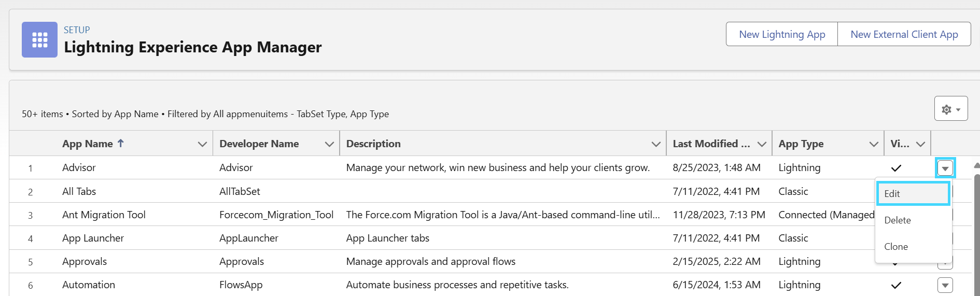Screen dimensions: 980x296
Task: Click 'Manage approvals and approval flows' description
Action: tap(431, 261)
